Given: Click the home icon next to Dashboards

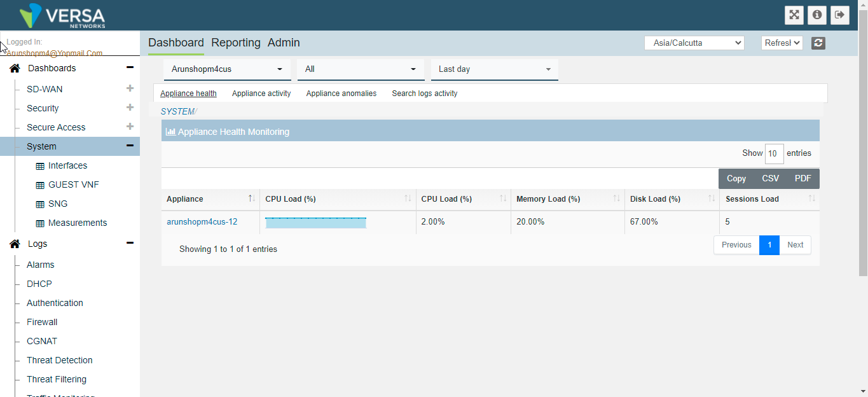Looking at the screenshot, I should pos(14,67).
